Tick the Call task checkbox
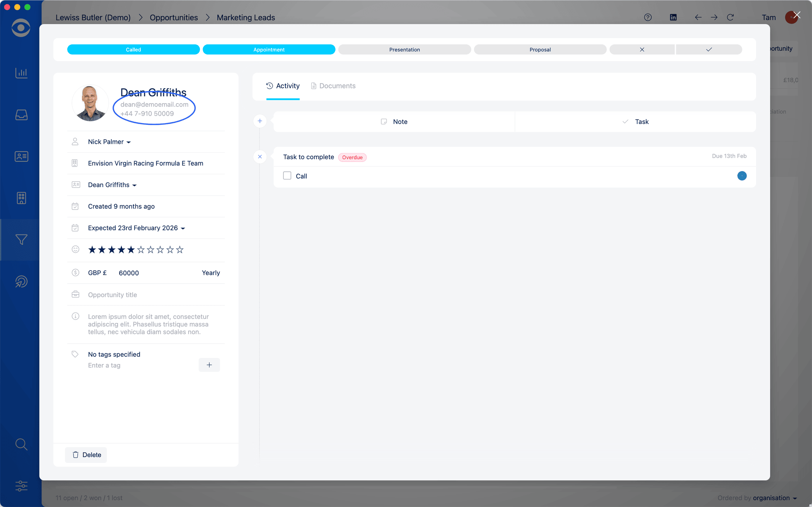 pyautogui.click(x=287, y=176)
